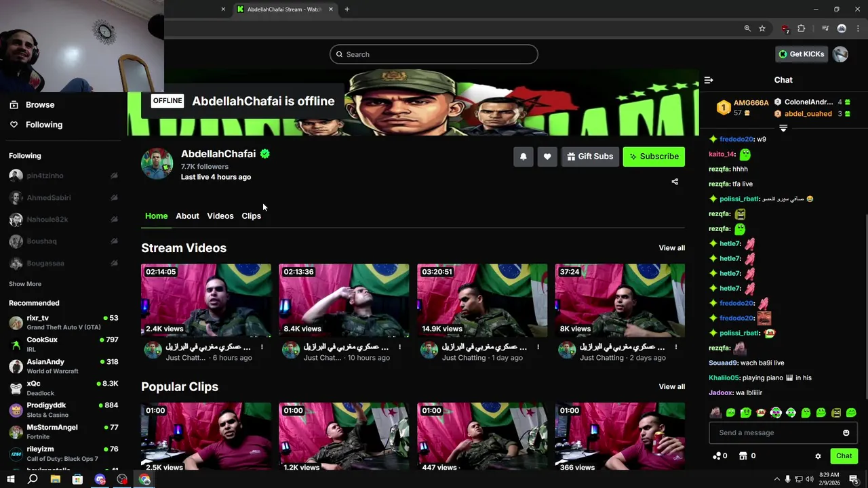
Task: Open chat user AMG666A in leaderboard
Action: pos(751,103)
